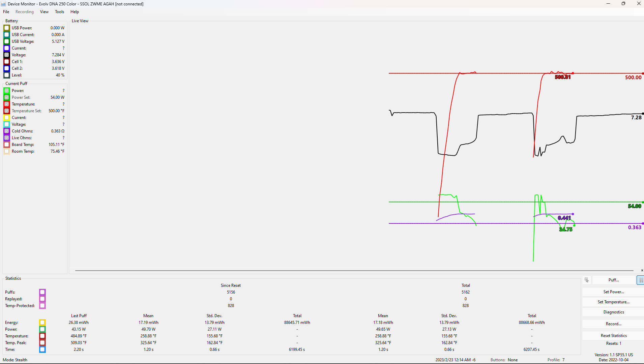Image resolution: width=644 pixels, height=364 pixels.
Task: Open the Tools menu
Action: tap(59, 12)
